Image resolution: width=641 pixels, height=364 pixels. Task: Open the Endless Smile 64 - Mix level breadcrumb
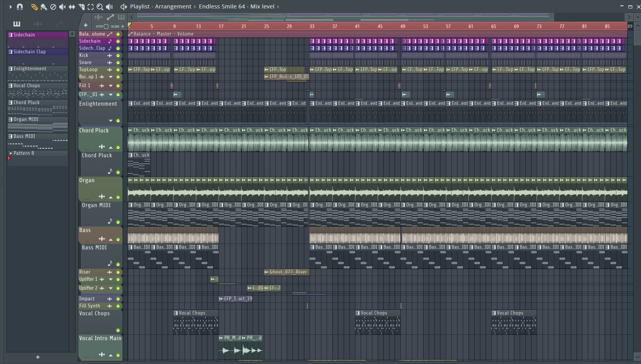237,6
